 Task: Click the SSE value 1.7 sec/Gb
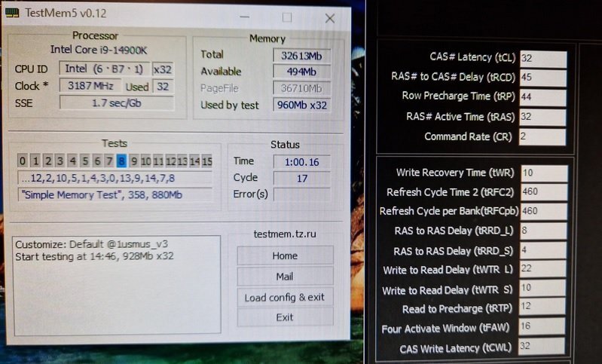click(x=116, y=103)
